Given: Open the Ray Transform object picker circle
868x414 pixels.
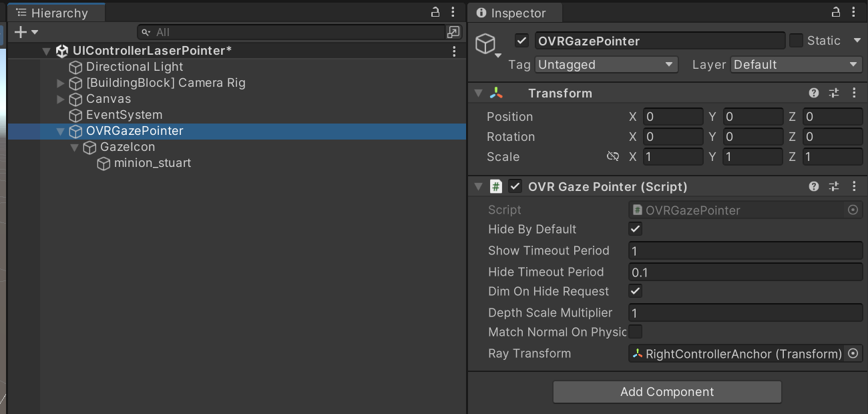Looking at the screenshot, I should pyautogui.click(x=853, y=354).
